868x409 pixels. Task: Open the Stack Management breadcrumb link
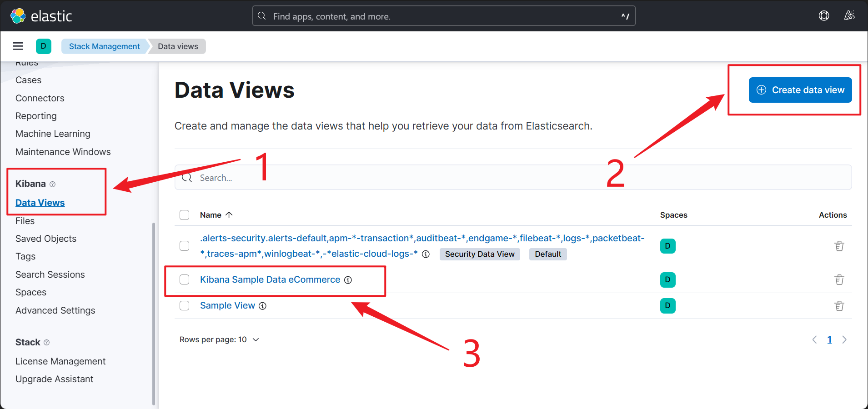[x=104, y=46]
